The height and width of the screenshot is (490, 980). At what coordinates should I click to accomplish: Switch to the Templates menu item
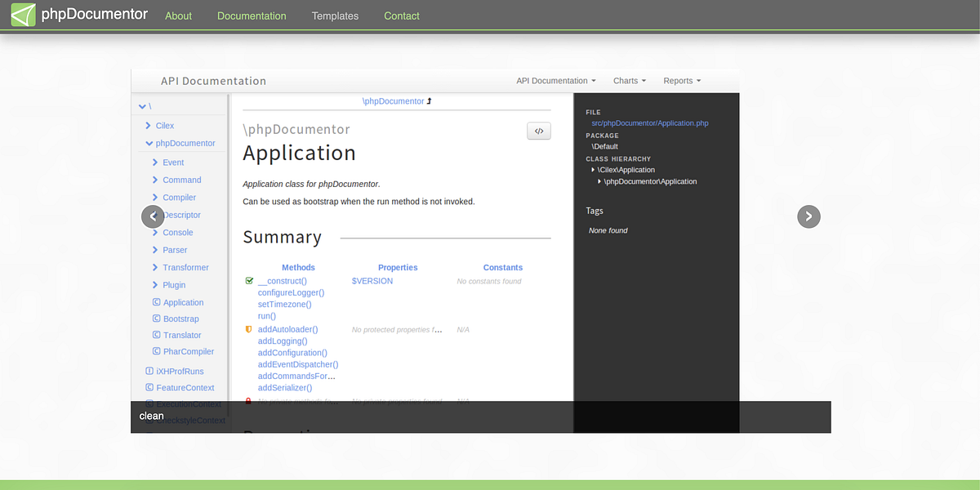(x=335, y=16)
